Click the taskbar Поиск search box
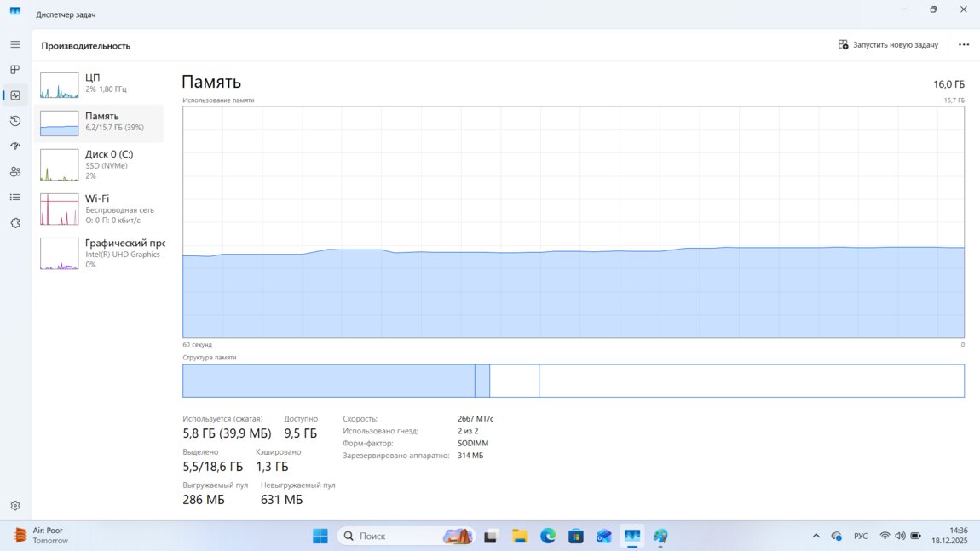 pos(392,536)
